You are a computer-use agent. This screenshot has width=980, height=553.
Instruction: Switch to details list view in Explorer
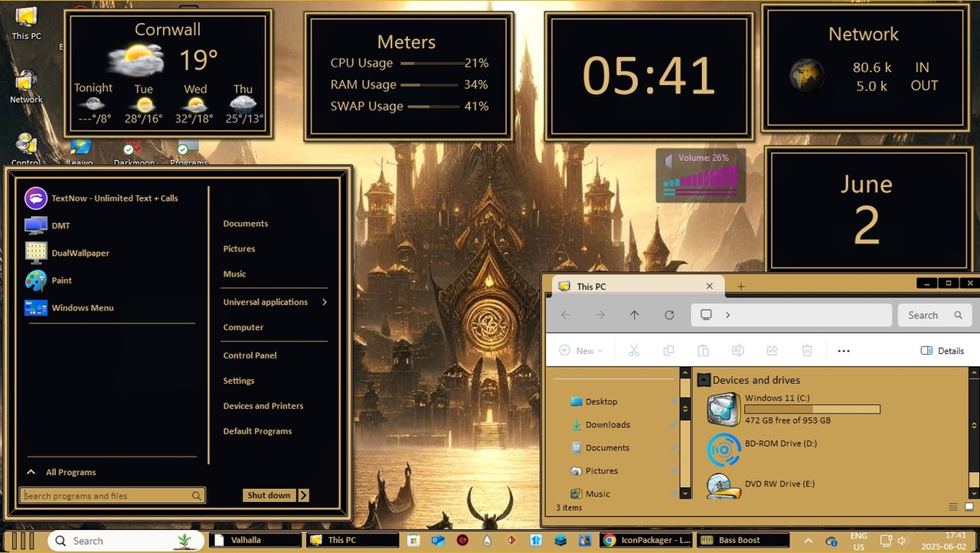953,507
